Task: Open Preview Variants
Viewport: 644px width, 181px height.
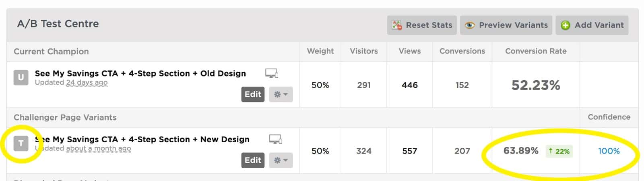Action: click(x=506, y=25)
